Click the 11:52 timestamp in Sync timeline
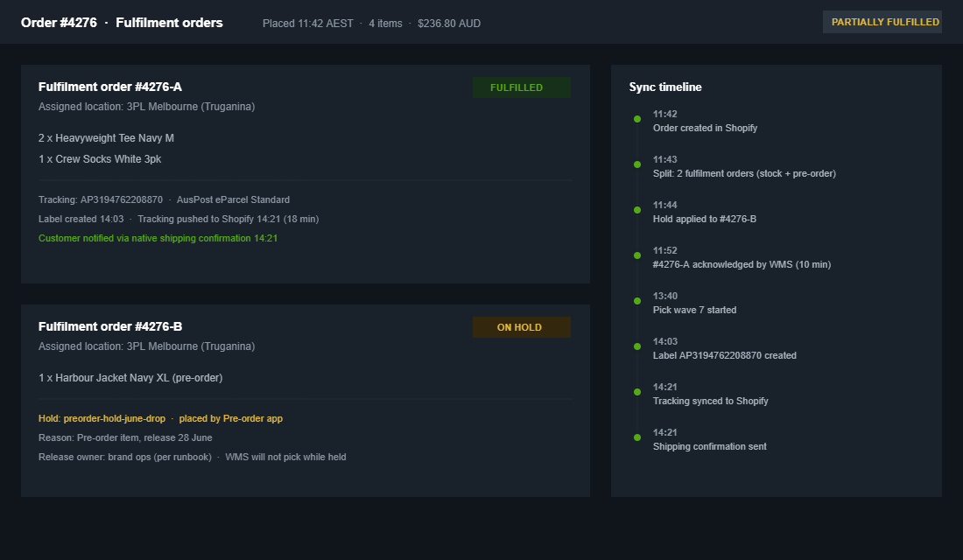This screenshot has height=560, width=963. (665, 250)
